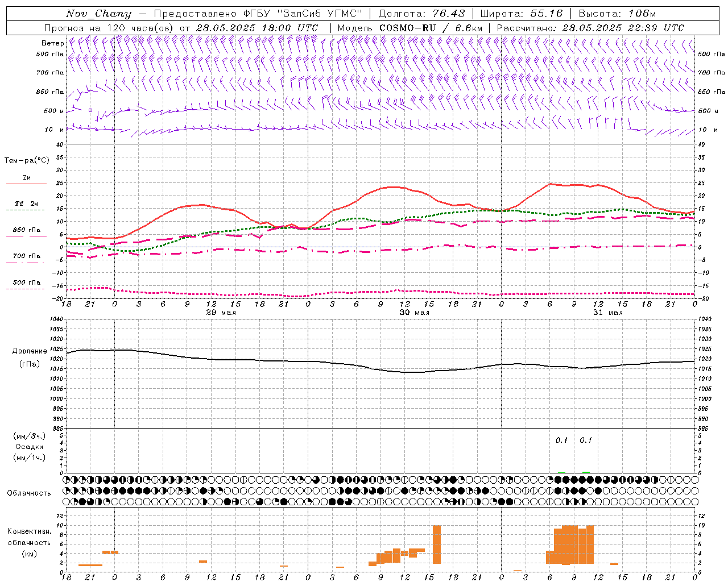
Task: Click the Высота: 106м value
Action: coord(617,14)
